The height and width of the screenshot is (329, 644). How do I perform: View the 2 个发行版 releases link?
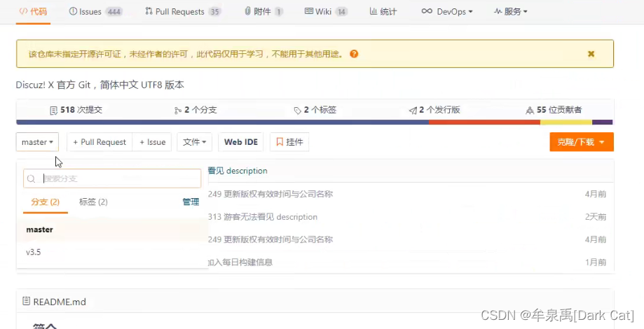[x=434, y=110]
